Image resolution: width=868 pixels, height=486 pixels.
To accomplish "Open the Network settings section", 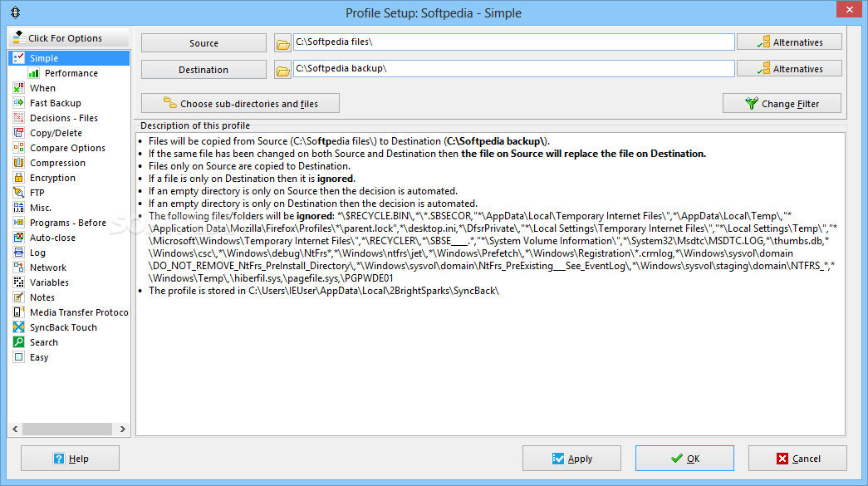I will pos(48,268).
